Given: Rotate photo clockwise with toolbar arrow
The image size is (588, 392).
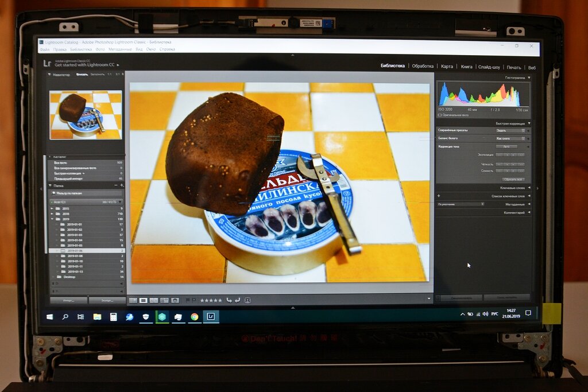Looking at the screenshot, I should pos(237,300).
